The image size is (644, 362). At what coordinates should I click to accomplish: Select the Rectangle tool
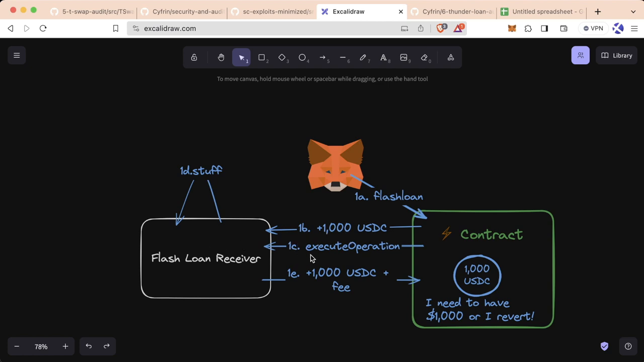coord(262,58)
